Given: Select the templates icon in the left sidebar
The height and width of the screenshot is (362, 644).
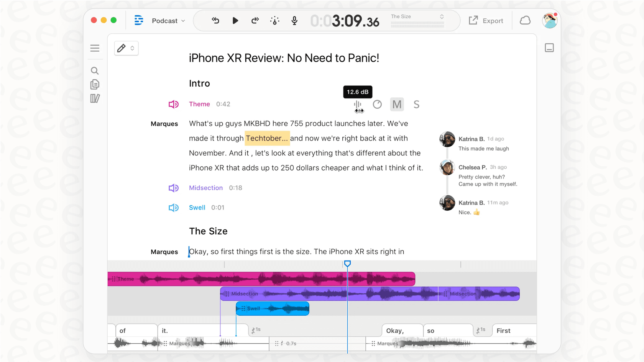Looking at the screenshot, I should (x=95, y=98).
